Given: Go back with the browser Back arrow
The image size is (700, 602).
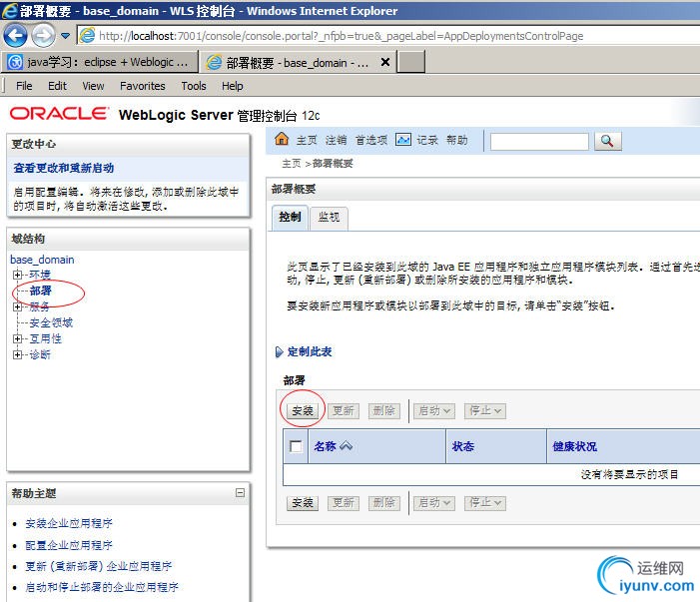Looking at the screenshot, I should point(15,35).
